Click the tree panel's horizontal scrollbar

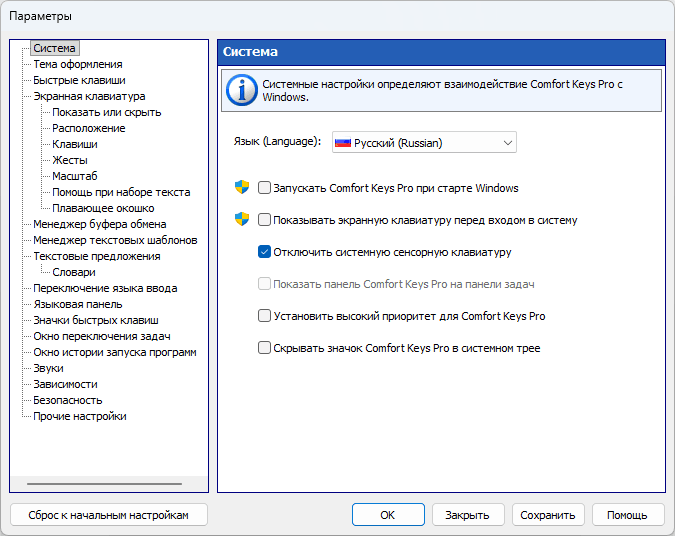104,484
